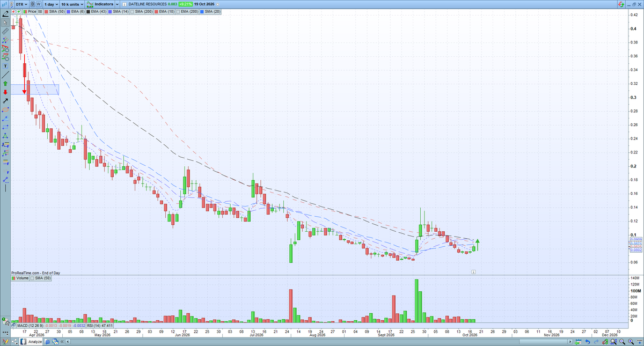The width and height of the screenshot is (644, 346).
Task: Select the ellipse drawing tool
Action: (x=5, y=109)
